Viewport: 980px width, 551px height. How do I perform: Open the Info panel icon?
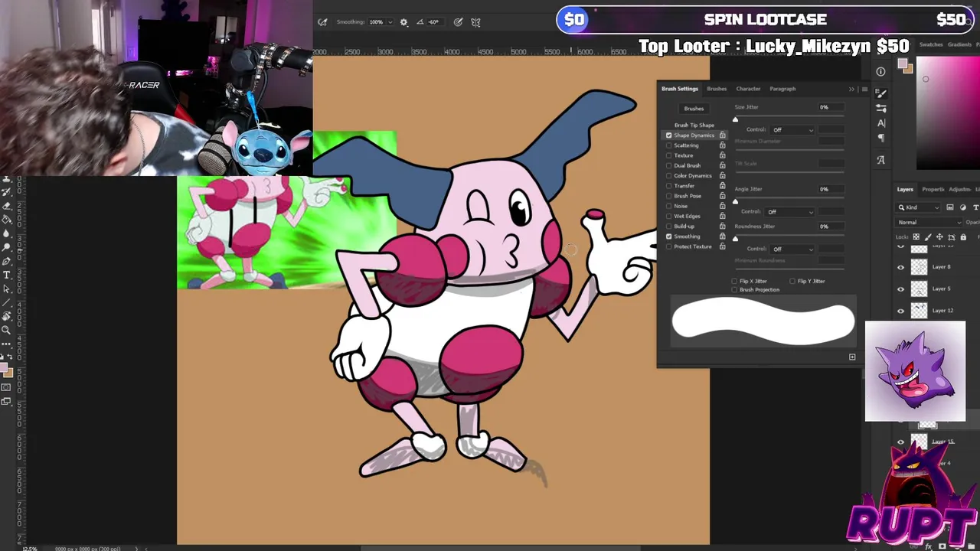[x=880, y=72]
